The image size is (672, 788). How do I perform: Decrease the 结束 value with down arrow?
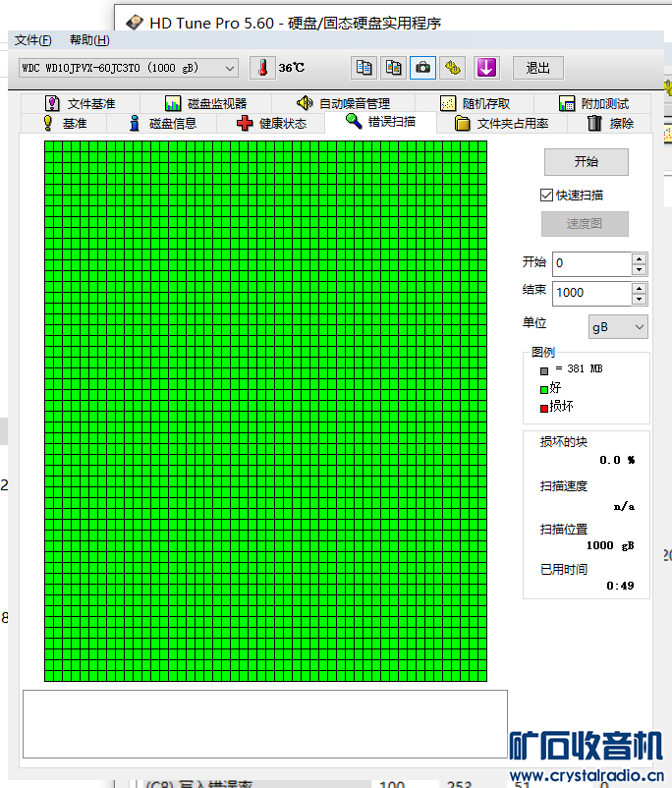point(639,299)
